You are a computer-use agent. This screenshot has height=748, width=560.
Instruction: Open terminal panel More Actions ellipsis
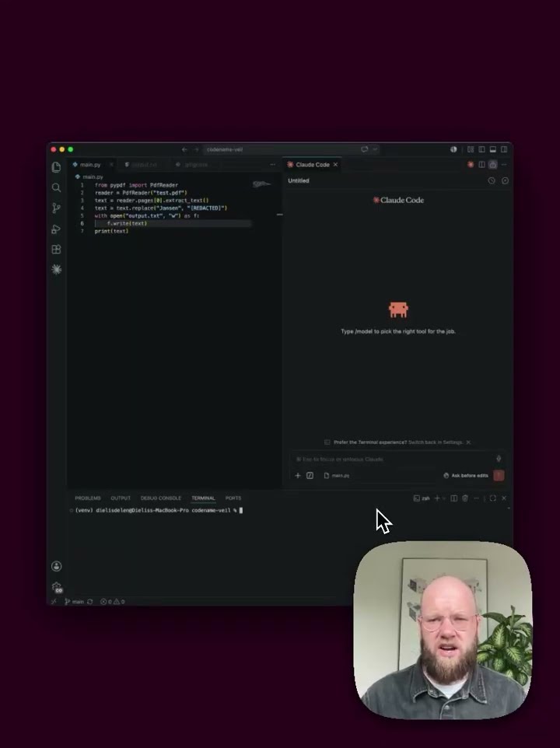coord(476,498)
